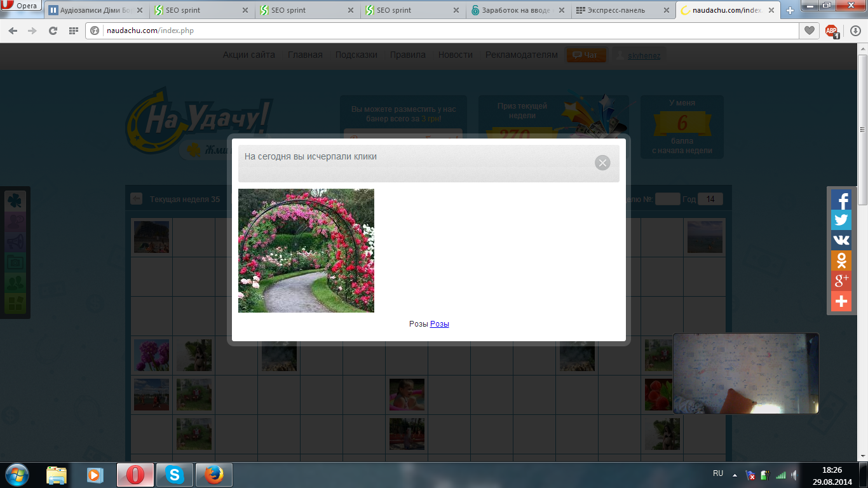Image resolution: width=868 pixels, height=488 pixels.
Task: Open Speed Dial grid icon
Action: pos(74,30)
